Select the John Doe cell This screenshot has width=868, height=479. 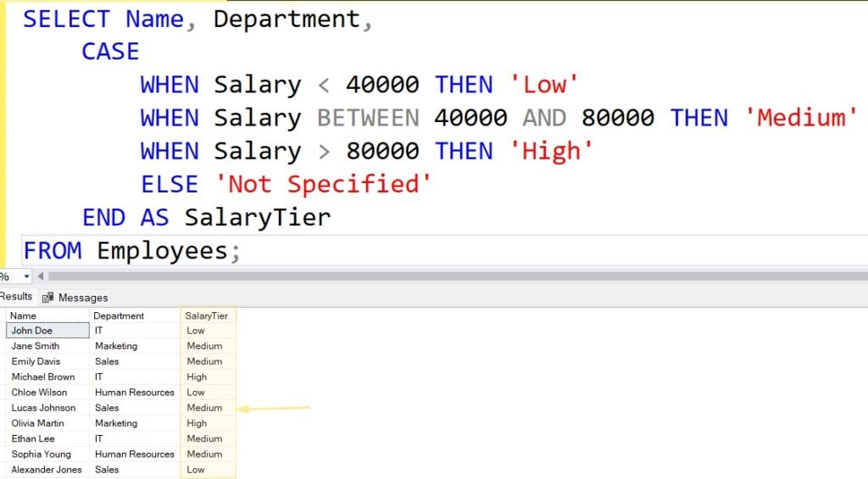click(47, 331)
